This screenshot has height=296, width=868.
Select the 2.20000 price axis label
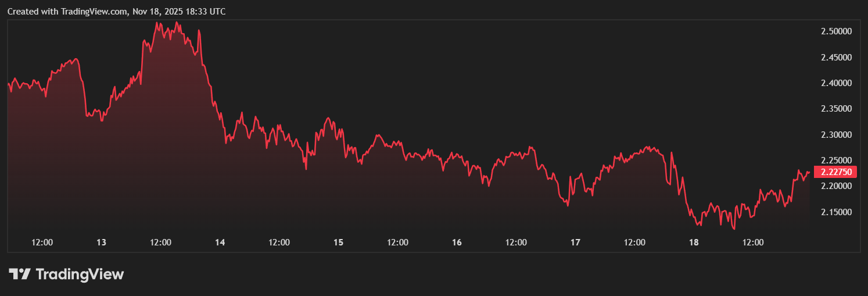836,186
